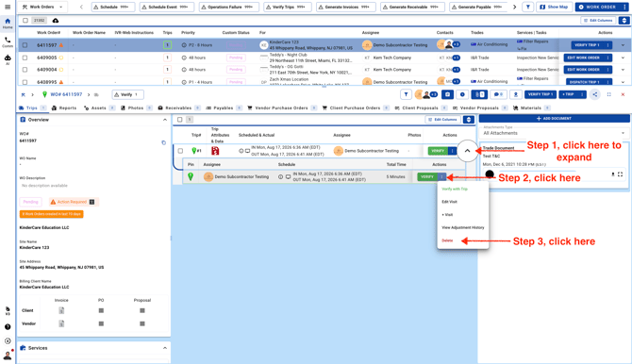Expand the 6409005 row chevron
The image size is (632, 364).
point(623,58)
